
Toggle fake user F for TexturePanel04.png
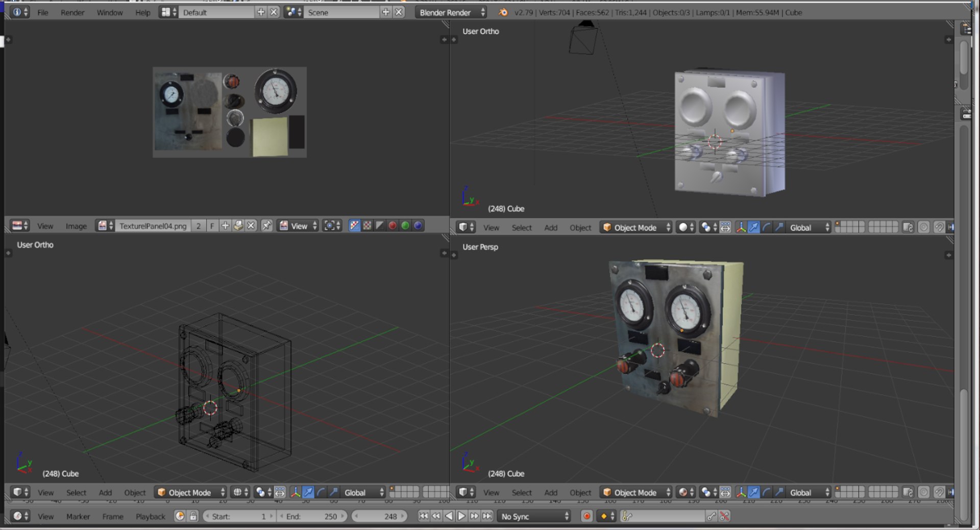click(212, 226)
